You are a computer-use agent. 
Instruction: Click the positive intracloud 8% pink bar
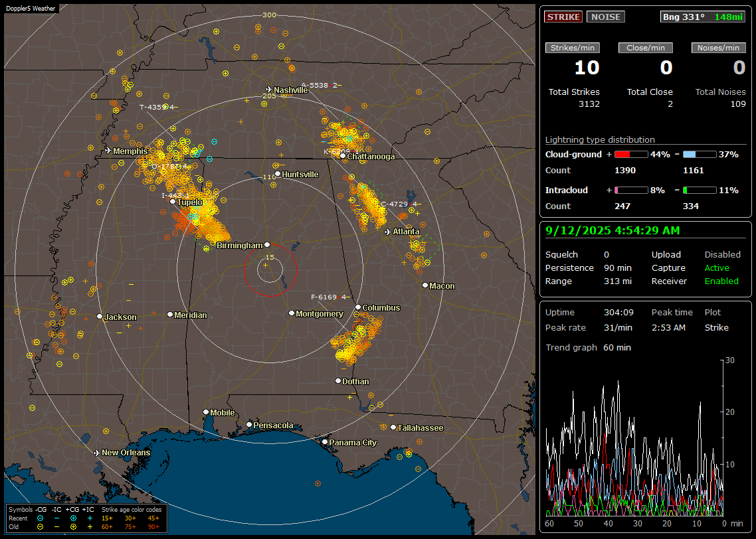point(631,191)
